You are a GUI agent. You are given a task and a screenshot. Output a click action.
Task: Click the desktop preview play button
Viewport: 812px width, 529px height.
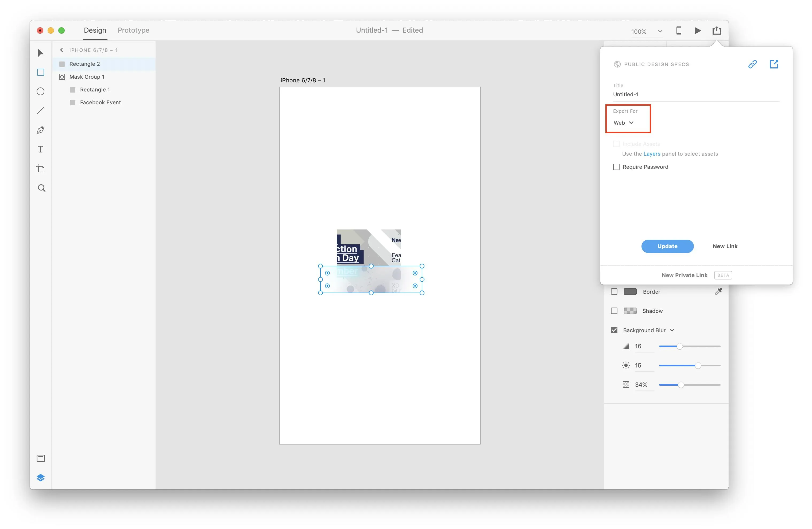pyautogui.click(x=697, y=31)
